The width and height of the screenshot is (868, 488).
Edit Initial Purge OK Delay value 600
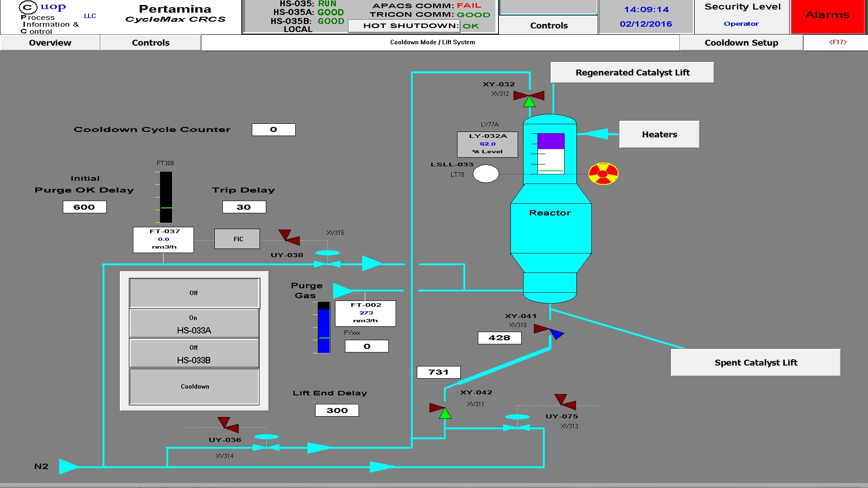click(85, 207)
